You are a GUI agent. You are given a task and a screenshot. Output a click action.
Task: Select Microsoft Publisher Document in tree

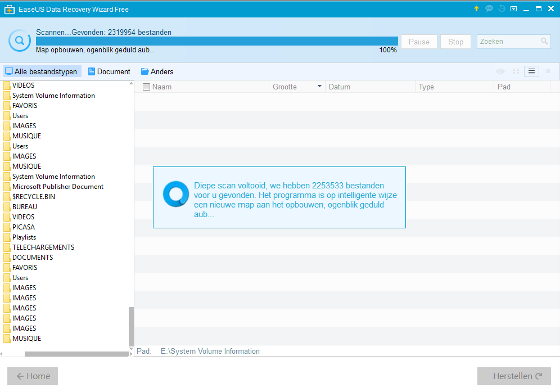pos(58,187)
